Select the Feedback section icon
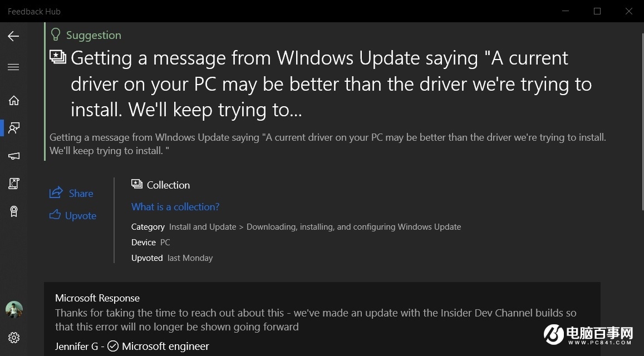The height and width of the screenshot is (356, 644). [13, 128]
